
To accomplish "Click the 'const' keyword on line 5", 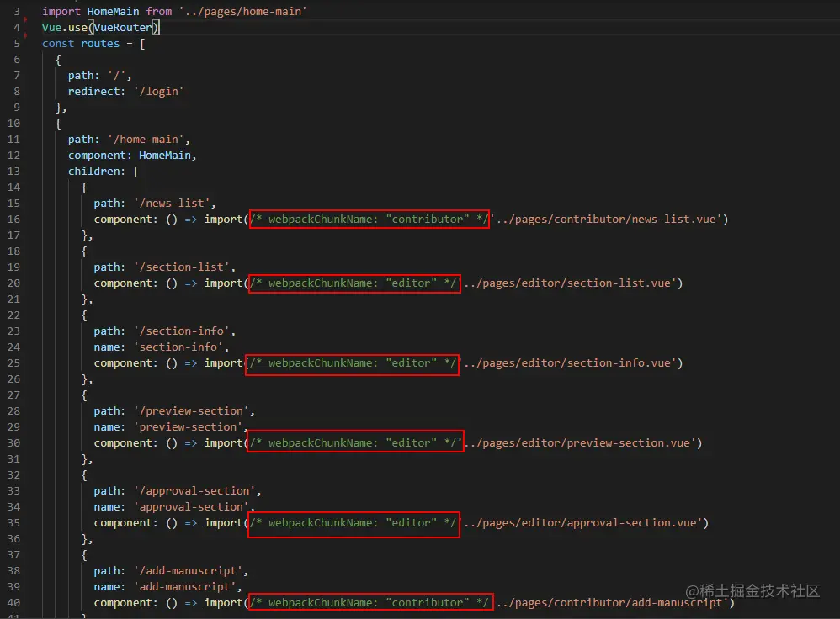I will point(58,44).
